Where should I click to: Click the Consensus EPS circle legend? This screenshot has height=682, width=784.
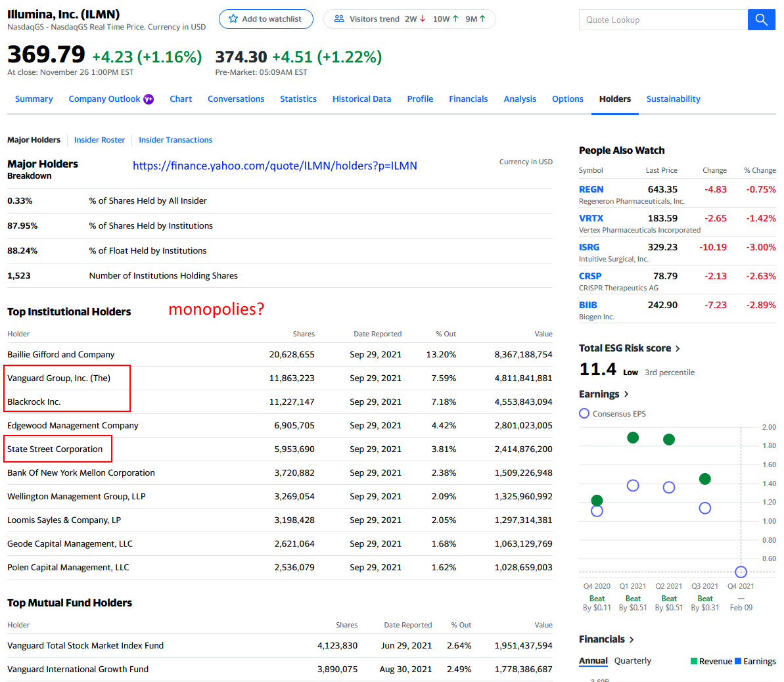[584, 413]
